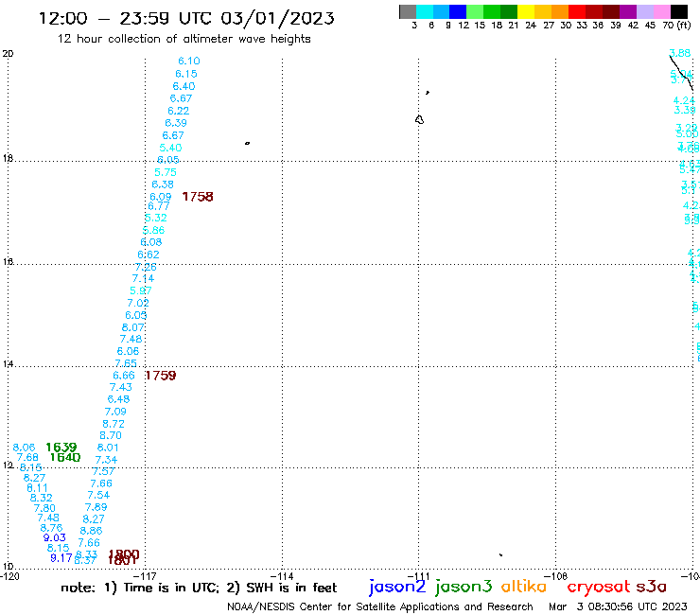Viewport: 700px width, 615px height.
Task: Click the NOAA/NESDIS Center footer credit
Action: 380,606
